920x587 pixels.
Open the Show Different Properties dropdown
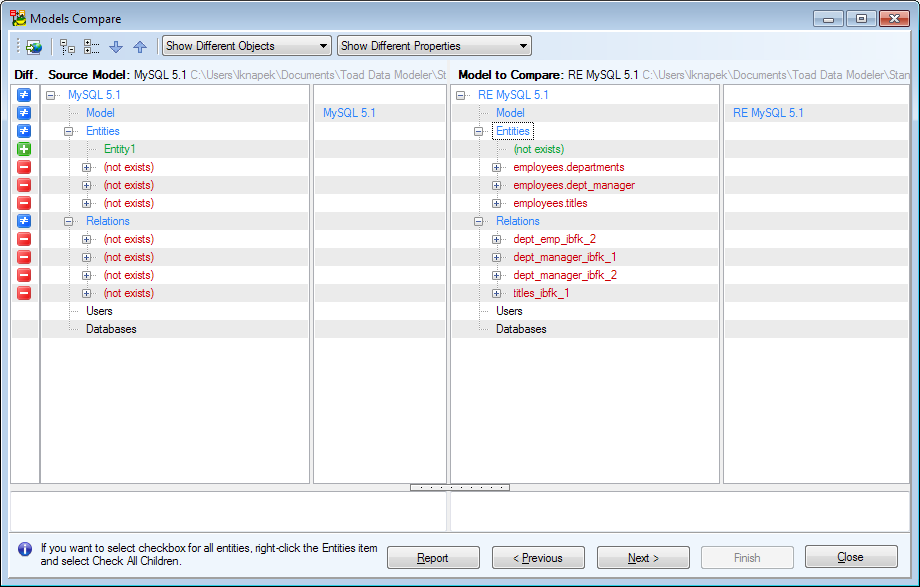coord(434,46)
